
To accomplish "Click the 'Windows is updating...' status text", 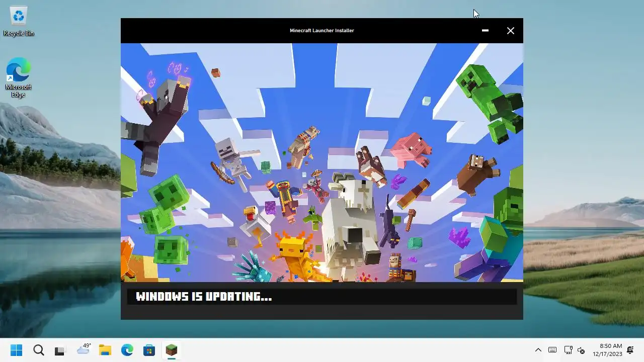I will pyautogui.click(x=204, y=297).
